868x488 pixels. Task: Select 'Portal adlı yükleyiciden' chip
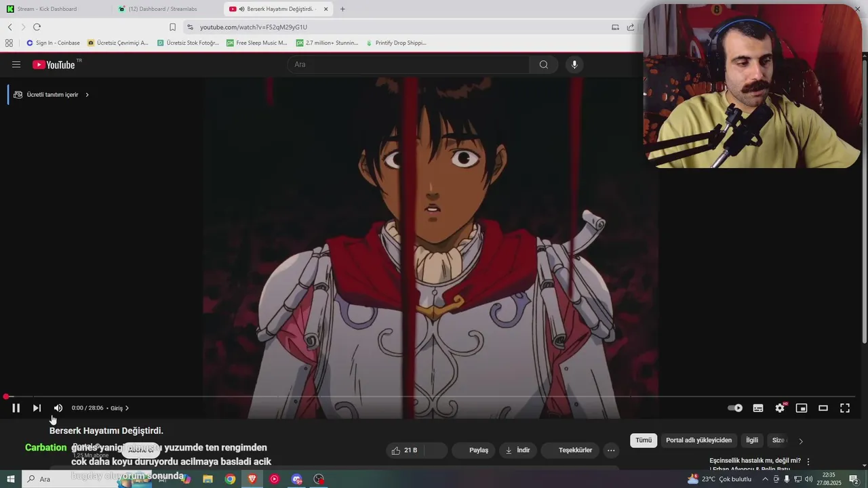(x=698, y=441)
